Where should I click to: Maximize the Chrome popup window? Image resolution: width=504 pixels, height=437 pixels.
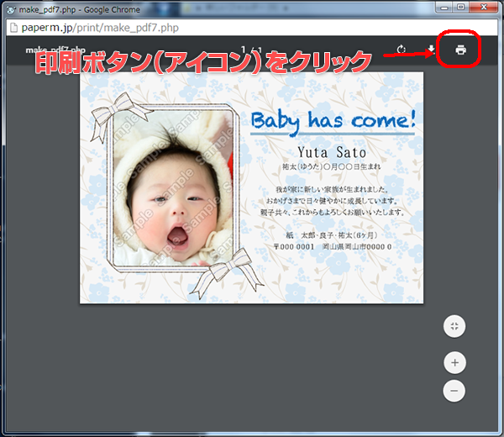pyautogui.click(x=460, y=8)
